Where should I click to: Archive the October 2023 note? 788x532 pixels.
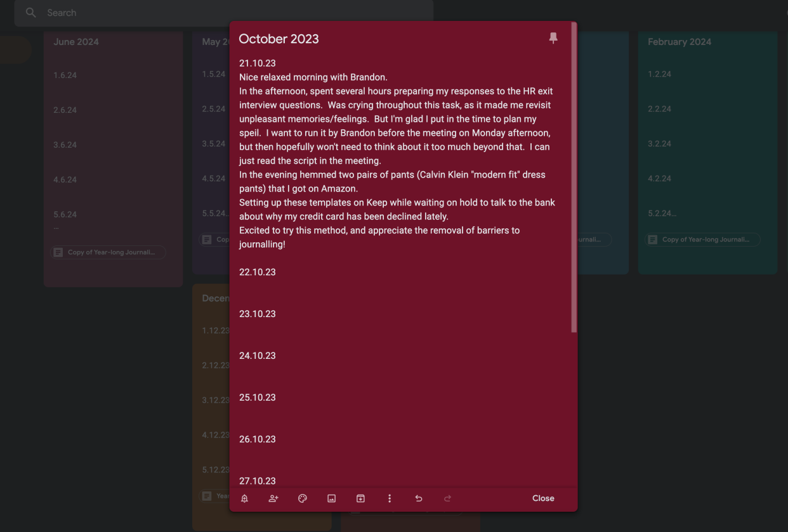click(x=360, y=498)
